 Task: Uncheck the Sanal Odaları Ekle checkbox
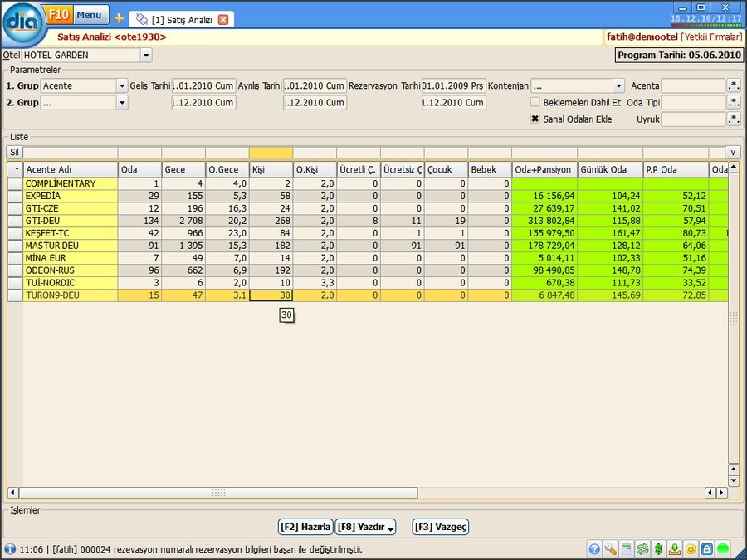(x=535, y=119)
